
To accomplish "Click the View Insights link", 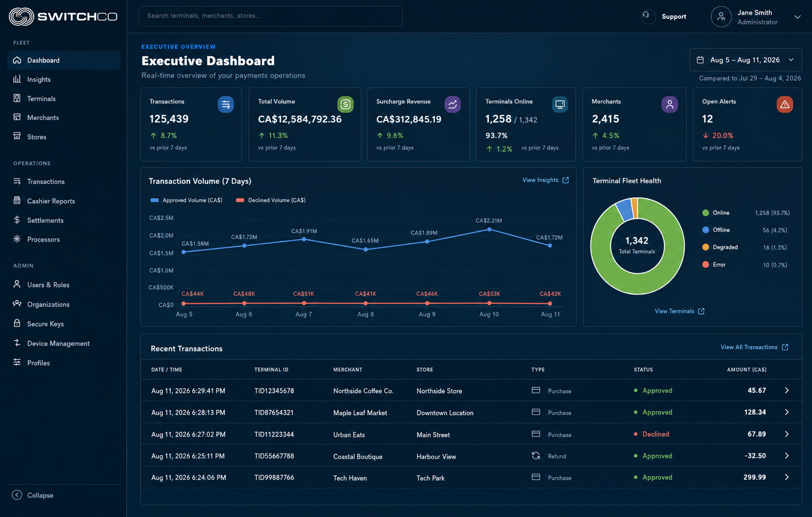I will coord(545,180).
